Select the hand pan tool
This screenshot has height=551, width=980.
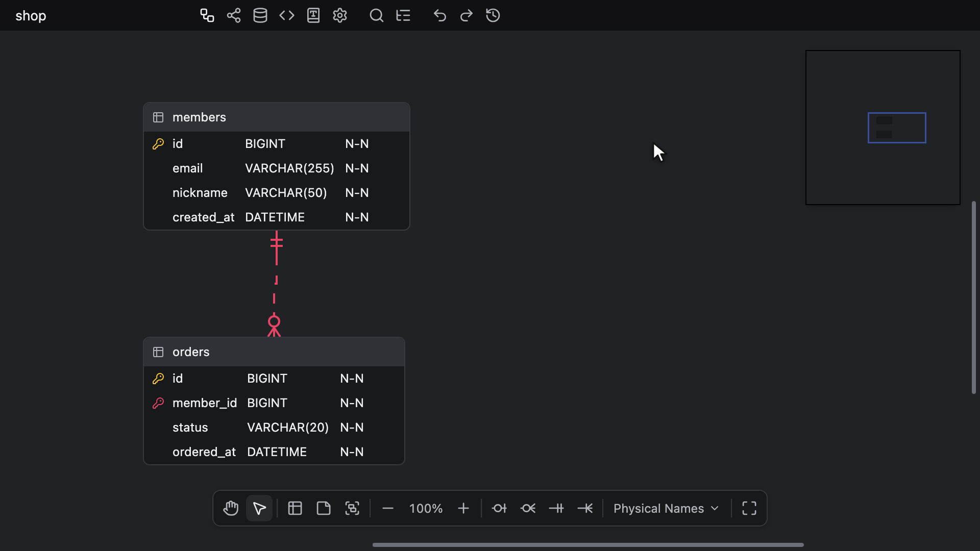coord(231,508)
